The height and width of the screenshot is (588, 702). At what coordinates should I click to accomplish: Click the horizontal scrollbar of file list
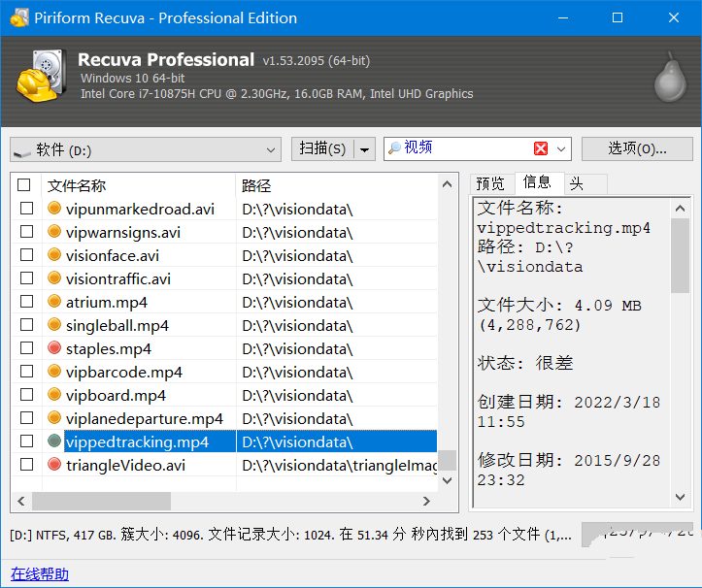click(101, 501)
